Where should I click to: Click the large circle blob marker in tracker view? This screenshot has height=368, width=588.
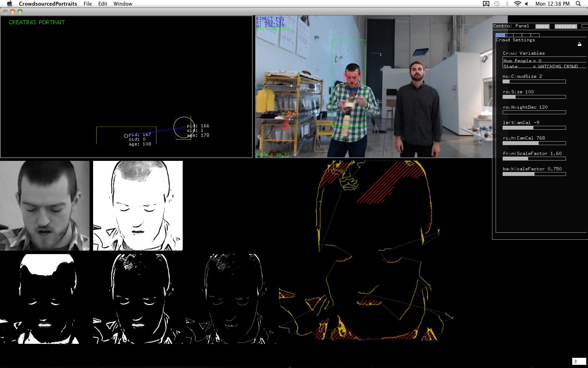pyautogui.click(x=184, y=128)
